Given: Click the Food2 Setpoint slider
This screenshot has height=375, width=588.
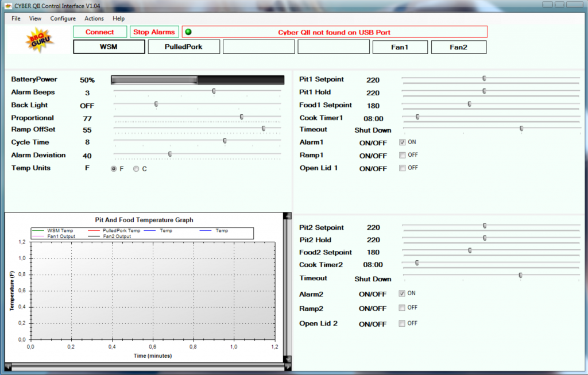Looking at the screenshot, I should tap(490, 251).
